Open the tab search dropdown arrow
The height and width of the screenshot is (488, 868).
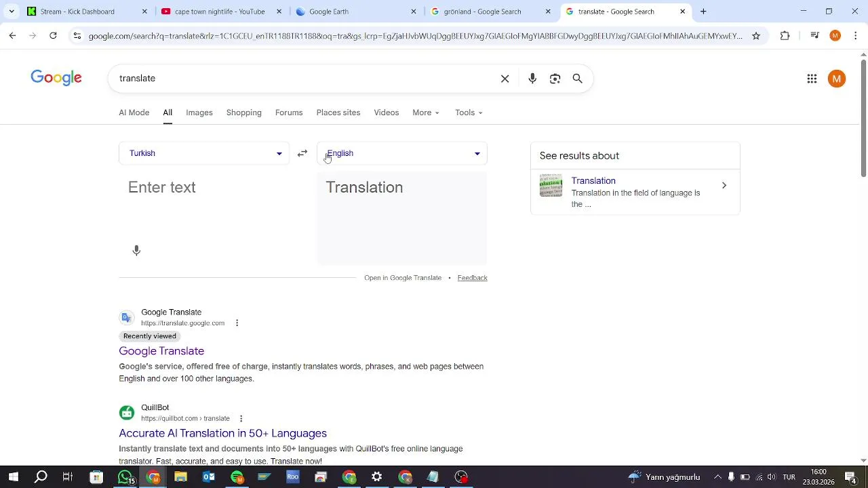click(12, 12)
